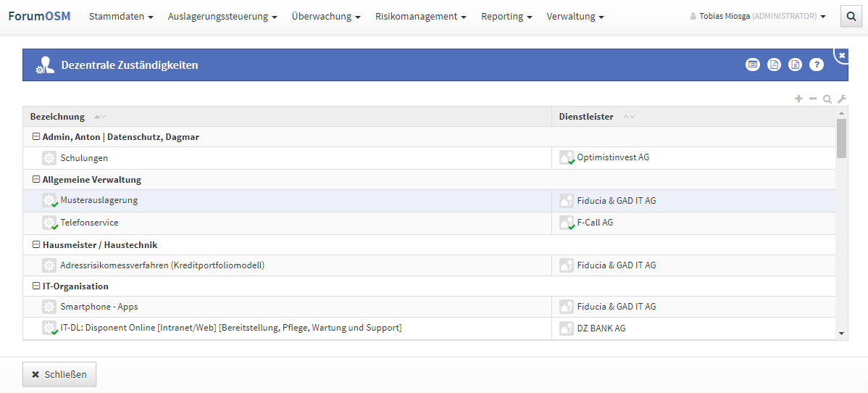This screenshot has width=868, height=393.
Task: Open the Stammdaten menu
Action: click(x=121, y=17)
